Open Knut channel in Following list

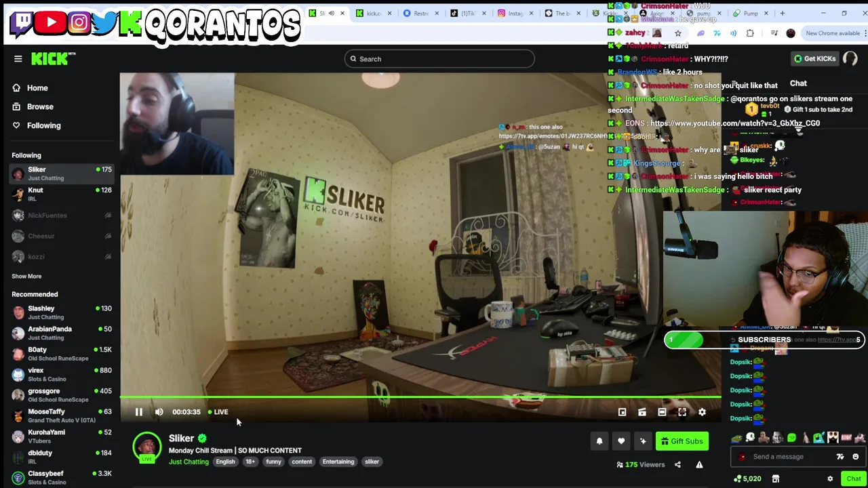61,194
